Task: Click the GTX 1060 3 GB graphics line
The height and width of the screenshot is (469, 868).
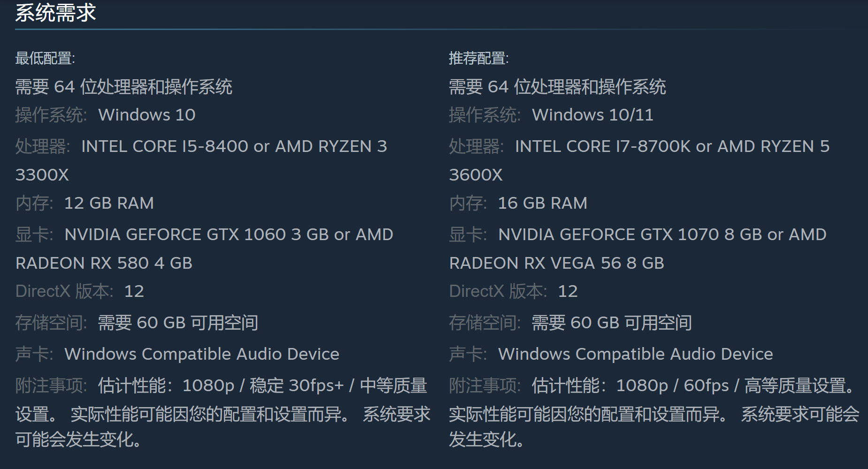Action: [229, 234]
